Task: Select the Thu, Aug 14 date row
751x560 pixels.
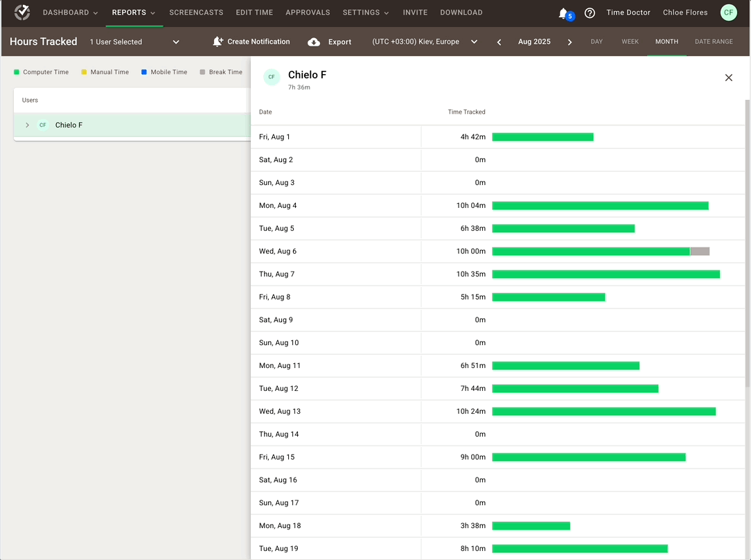Action: coord(497,435)
